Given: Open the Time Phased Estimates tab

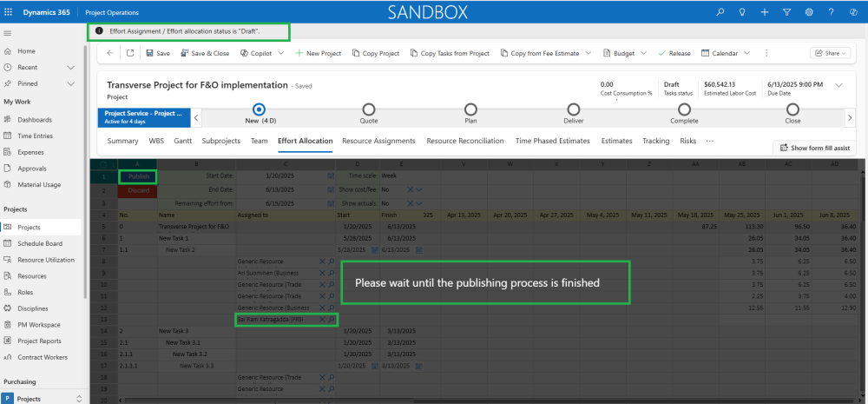Looking at the screenshot, I should tap(552, 141).
